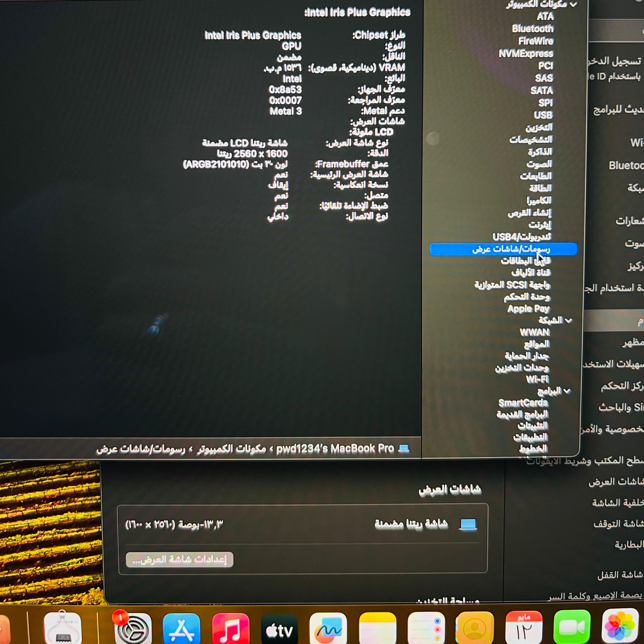
Task: Select الطاقة in hardware list
Action: (x=541, y=188)
